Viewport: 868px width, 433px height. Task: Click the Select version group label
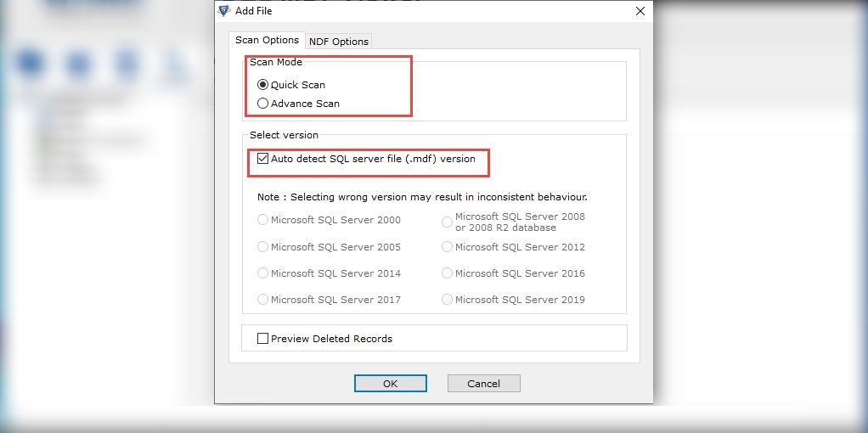pos(284,135)
